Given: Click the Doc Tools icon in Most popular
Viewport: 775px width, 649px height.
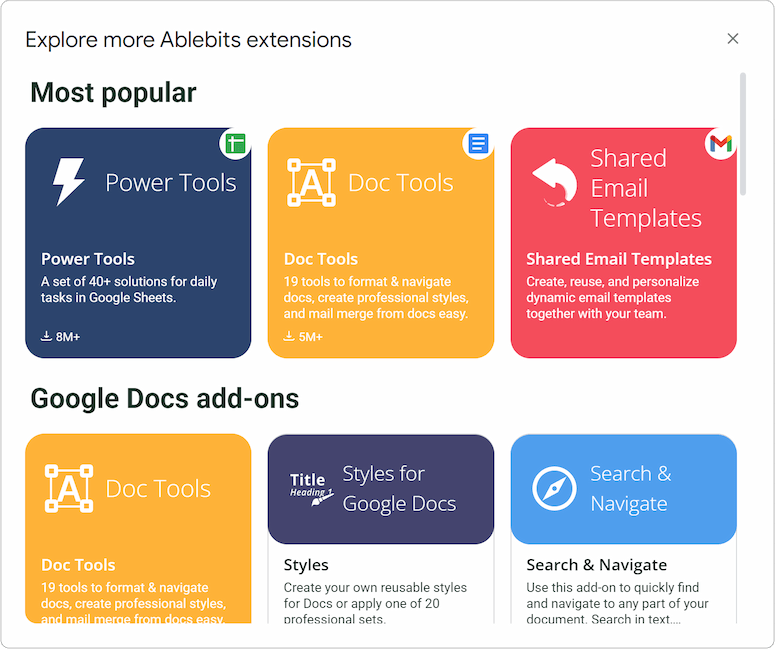Looking at the screenshot, I should point(311,182).
